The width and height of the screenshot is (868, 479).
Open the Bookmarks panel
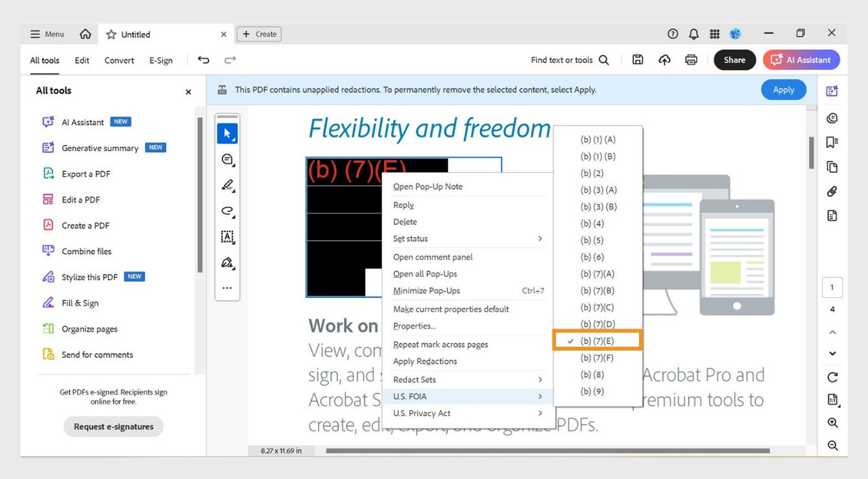tap(832, 142)
